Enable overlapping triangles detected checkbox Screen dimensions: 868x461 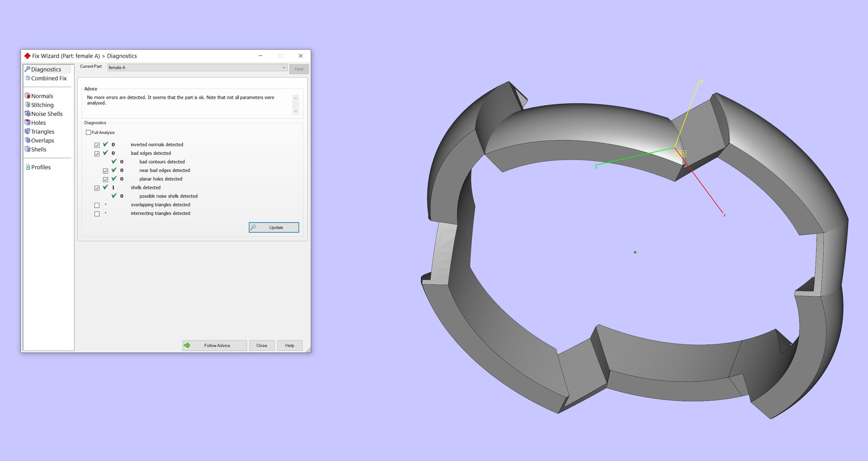pos(97,205)
